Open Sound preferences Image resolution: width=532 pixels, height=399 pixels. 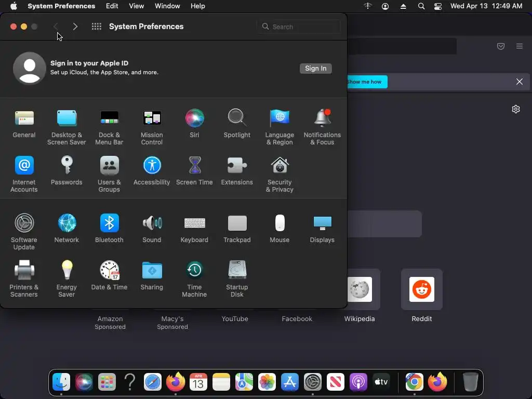coord(152,229)
